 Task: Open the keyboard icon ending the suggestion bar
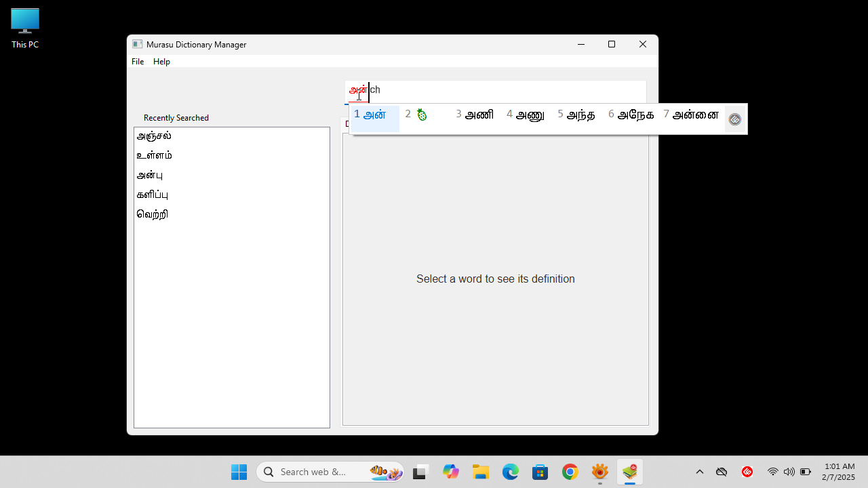tap(734, 119)
